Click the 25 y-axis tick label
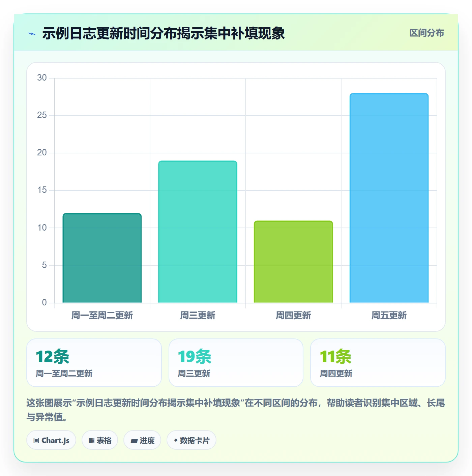Image resolution: width=472 pixels, height=476 pixels. click(42, 115)
